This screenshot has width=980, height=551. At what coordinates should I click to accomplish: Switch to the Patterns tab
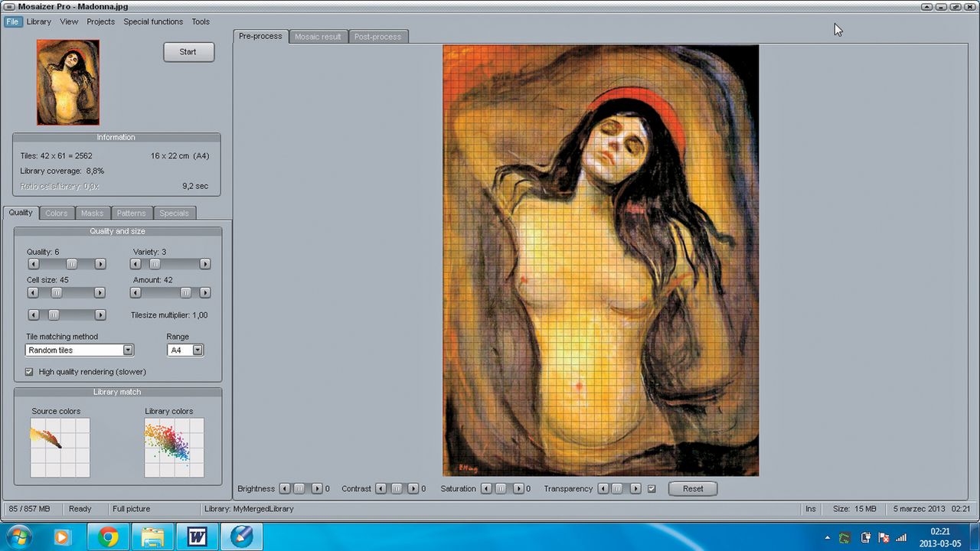pyautogui.click(x=132, y=214)
